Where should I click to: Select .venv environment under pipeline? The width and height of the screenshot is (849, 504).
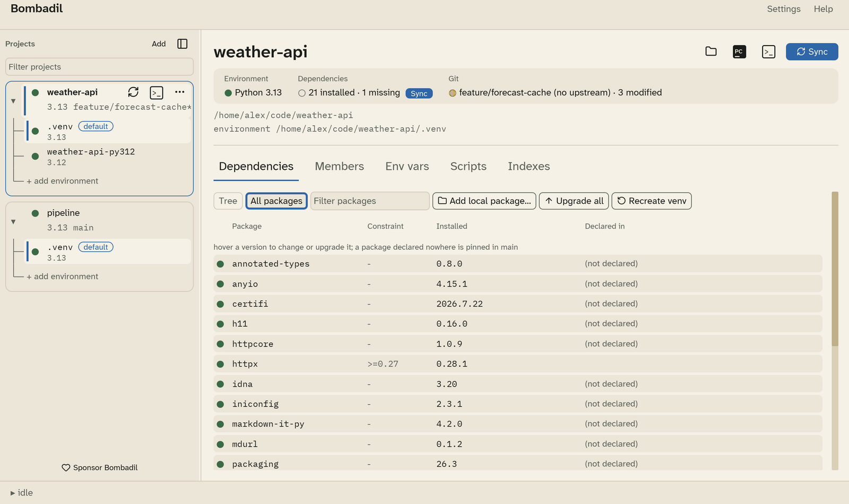pos(109,251)
